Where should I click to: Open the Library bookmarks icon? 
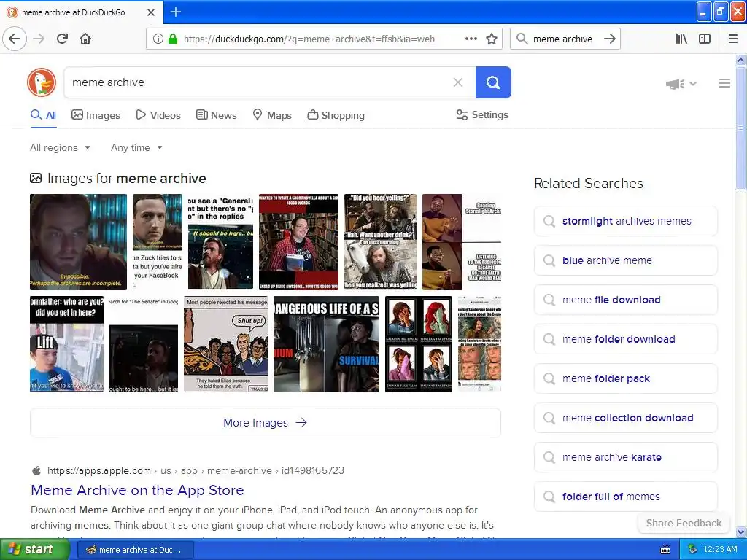(x=682, y=39)
